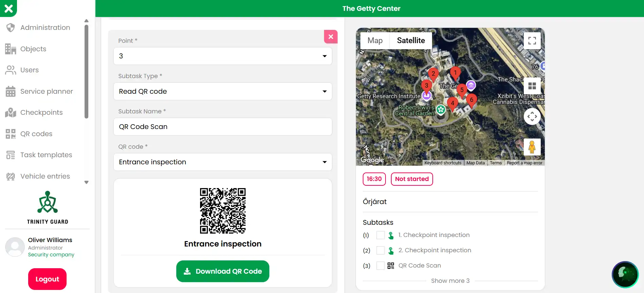
Task: Open the QR code Entrance inspection dropdown
Action: (222, 162)
